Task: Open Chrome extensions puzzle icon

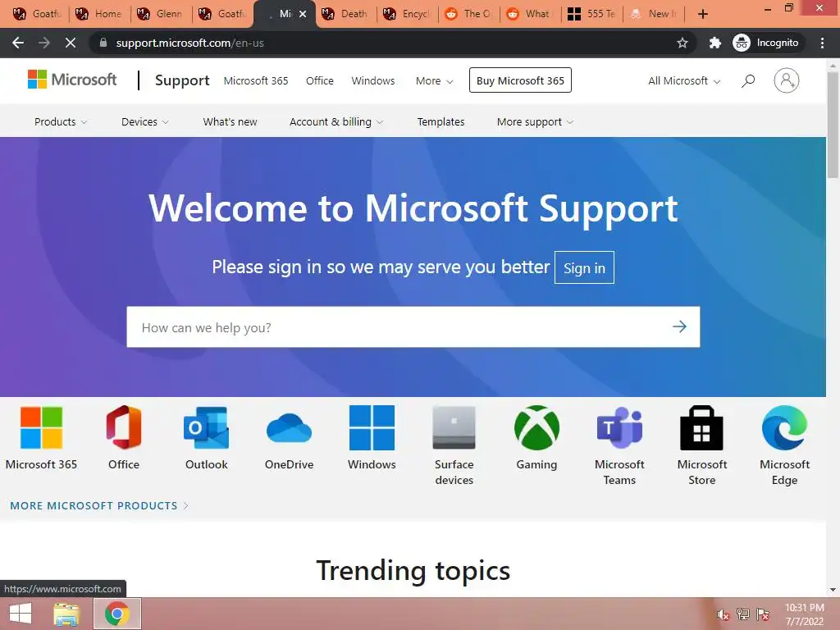Action: coord(714,43)
